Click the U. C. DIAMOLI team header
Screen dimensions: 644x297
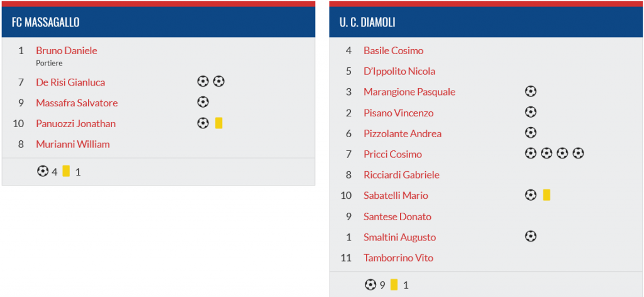tap(486, 22)
